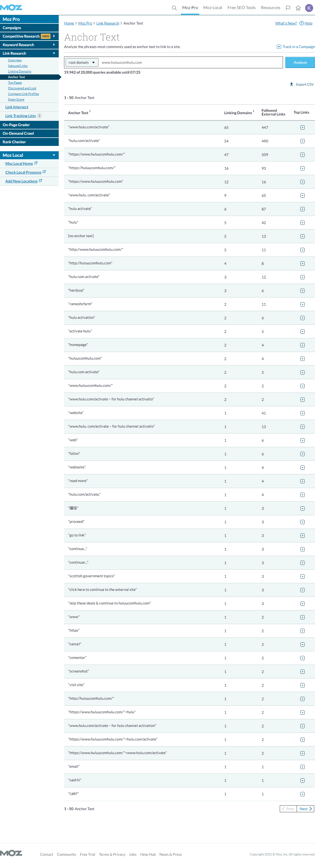Open Free SEO Tools menu item

[241, 8]
